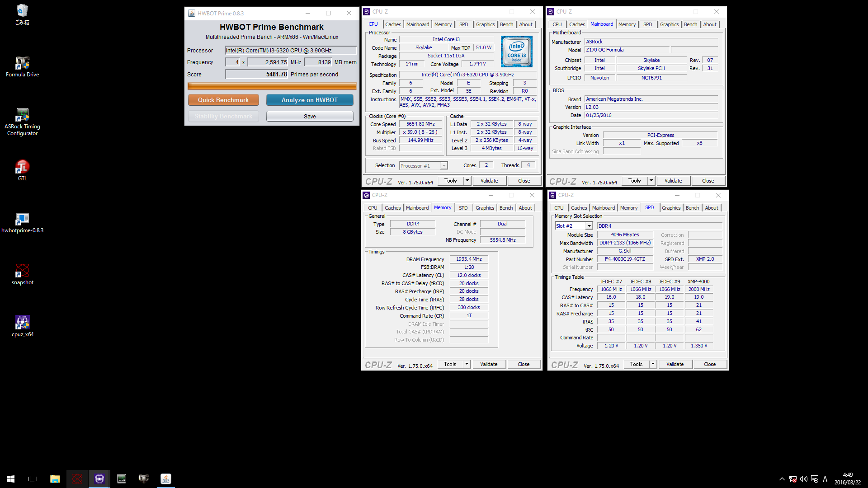Show hidden system tray icons
This screenshot has width=868, height=488.
click(x=782, y=479)
